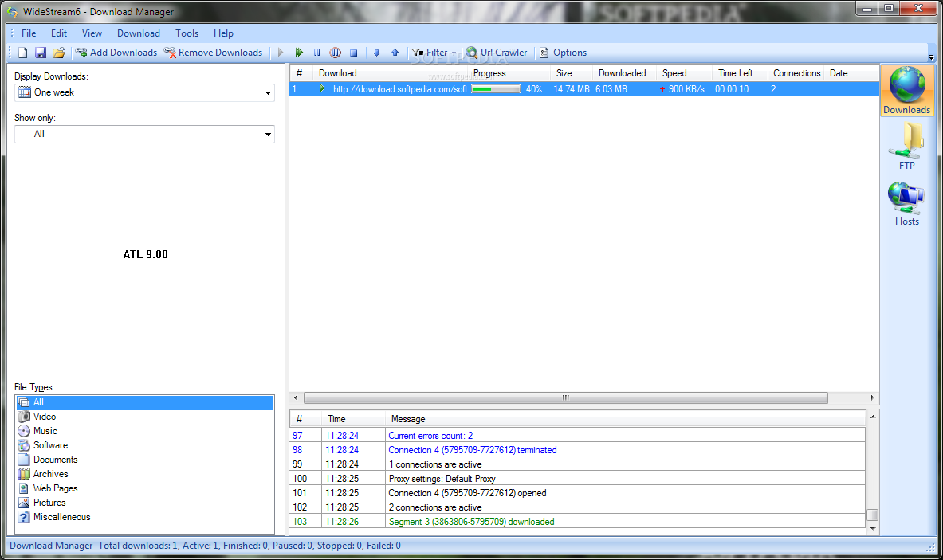Screen dimensions: 943x560
Task: Open the View menu
Action: click(x=92, y=33)
